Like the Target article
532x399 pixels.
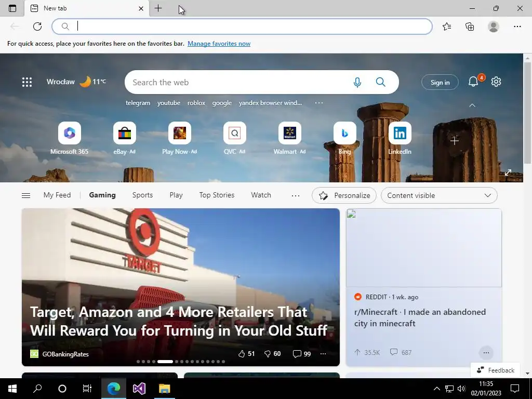click(246, 353)
